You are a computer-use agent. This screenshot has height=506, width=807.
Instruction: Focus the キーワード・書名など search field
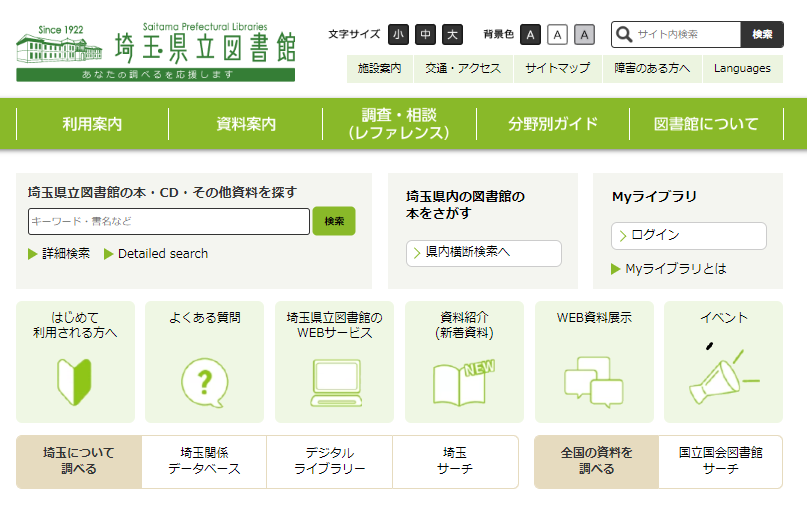[x=169, y=221]
